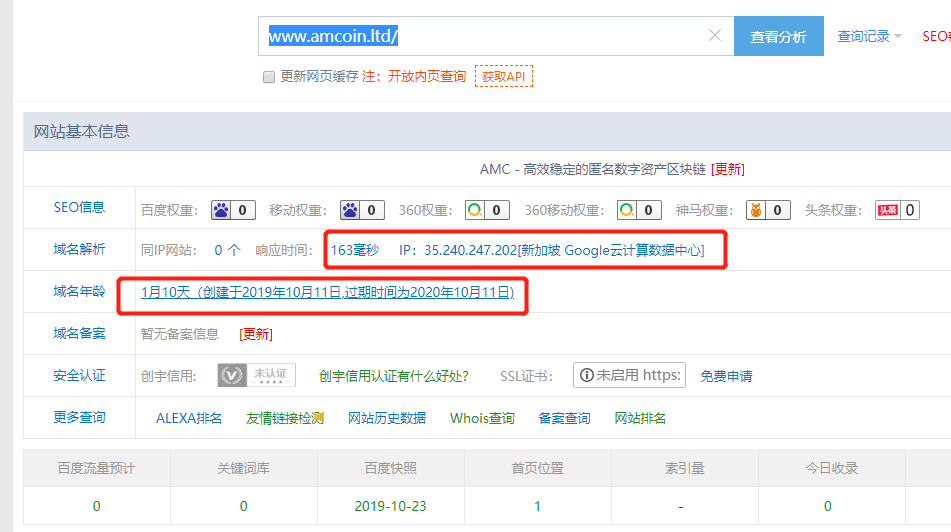This screenshot has height=532, width=951.
Task: Open the 更多查询 row label
Action: 79,417
